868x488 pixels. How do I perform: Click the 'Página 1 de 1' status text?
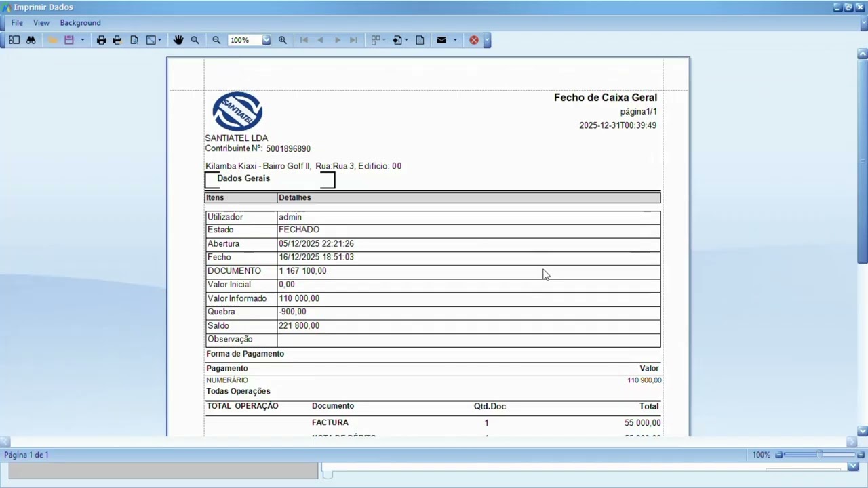pyautogui.click(x=26, y=455)
